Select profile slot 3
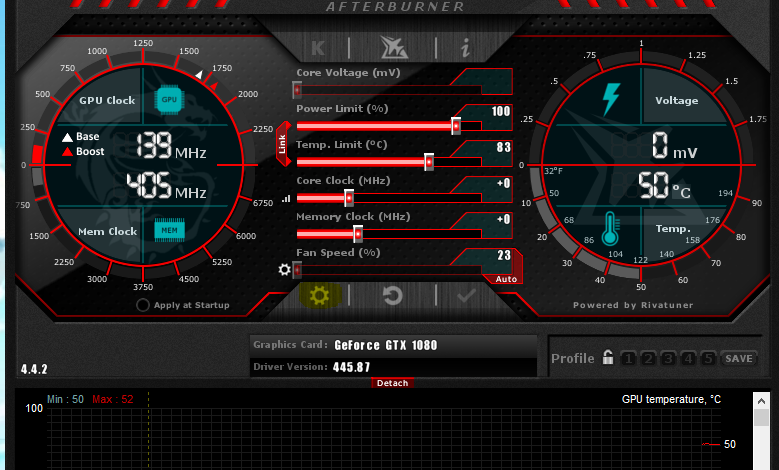The width and height of the screenshot is (779, 470). [668, 358]
